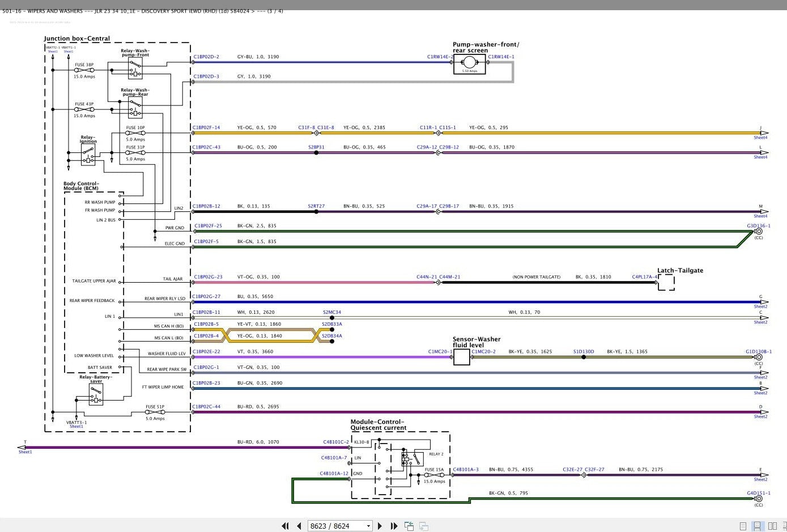Enable continuous page scrolling view
This screenshot has height=532, width=787.
coord(757,526)
